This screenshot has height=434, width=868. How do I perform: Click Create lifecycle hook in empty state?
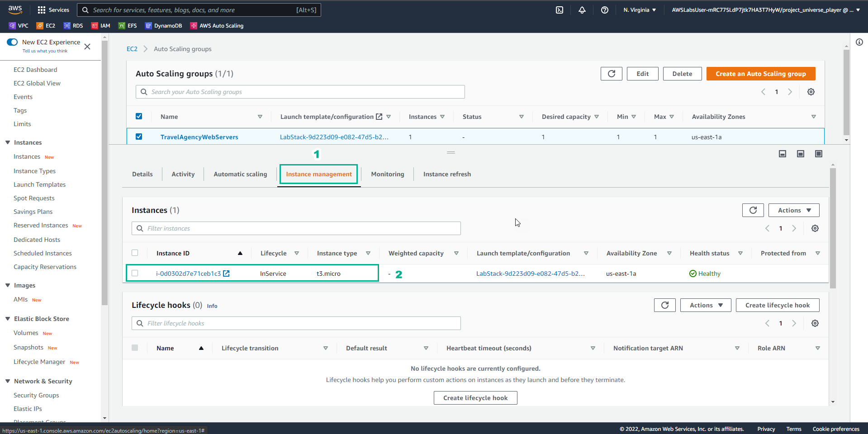475,398
